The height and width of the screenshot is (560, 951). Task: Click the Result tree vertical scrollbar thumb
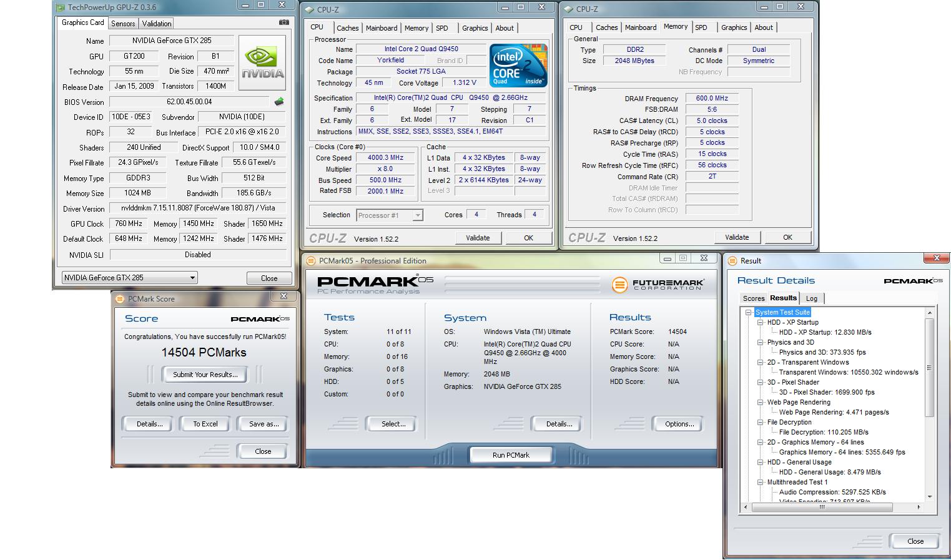click(x=929, y=368)
